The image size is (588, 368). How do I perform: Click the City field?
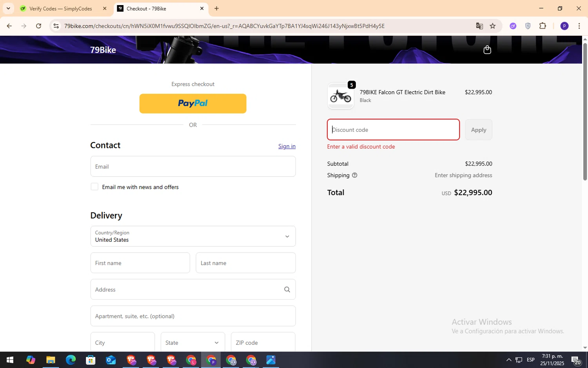pyautogui.click(x=123, y=342)
